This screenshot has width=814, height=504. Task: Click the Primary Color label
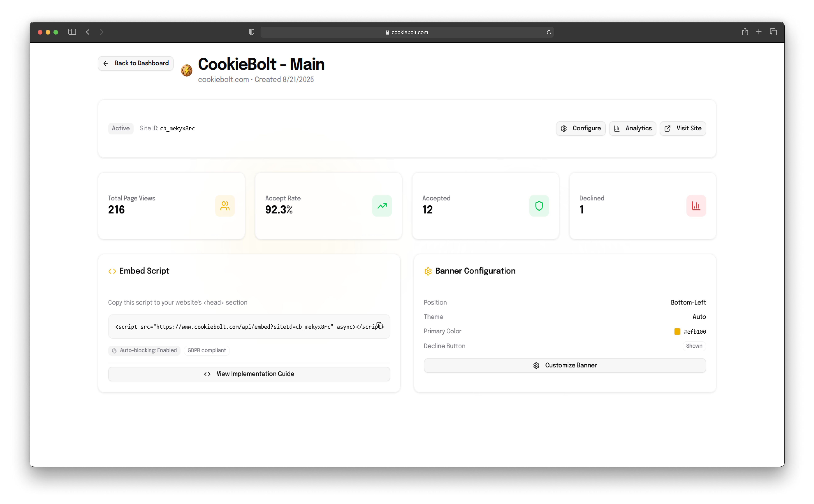point(442,331)
